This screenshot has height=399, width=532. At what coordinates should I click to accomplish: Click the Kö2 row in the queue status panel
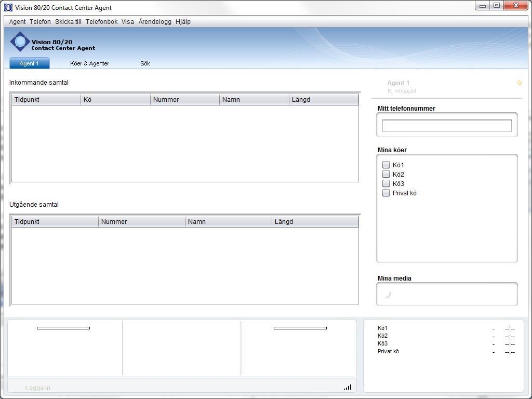446,336
